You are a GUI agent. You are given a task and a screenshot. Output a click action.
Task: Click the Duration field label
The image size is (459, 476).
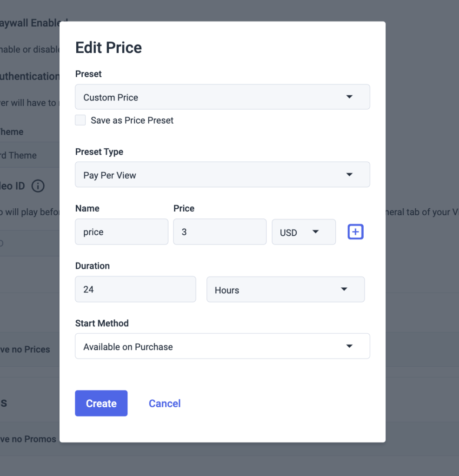[x=93, y=266]
